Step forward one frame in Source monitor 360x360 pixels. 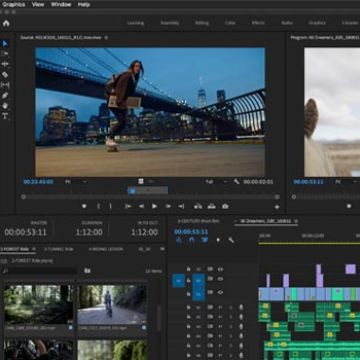(168, 206)
